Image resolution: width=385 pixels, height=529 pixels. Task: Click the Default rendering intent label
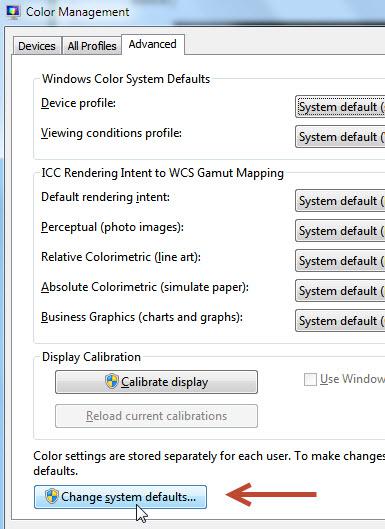coord(105,197)
